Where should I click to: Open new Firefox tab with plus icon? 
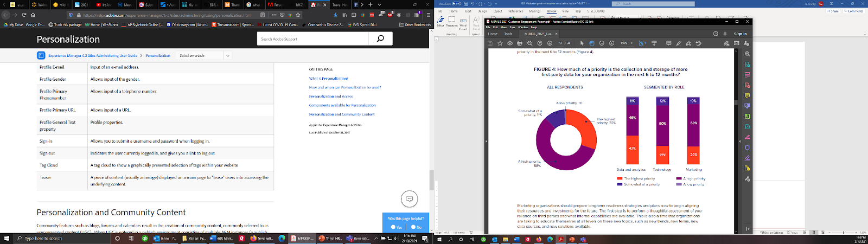pos(371,4)
